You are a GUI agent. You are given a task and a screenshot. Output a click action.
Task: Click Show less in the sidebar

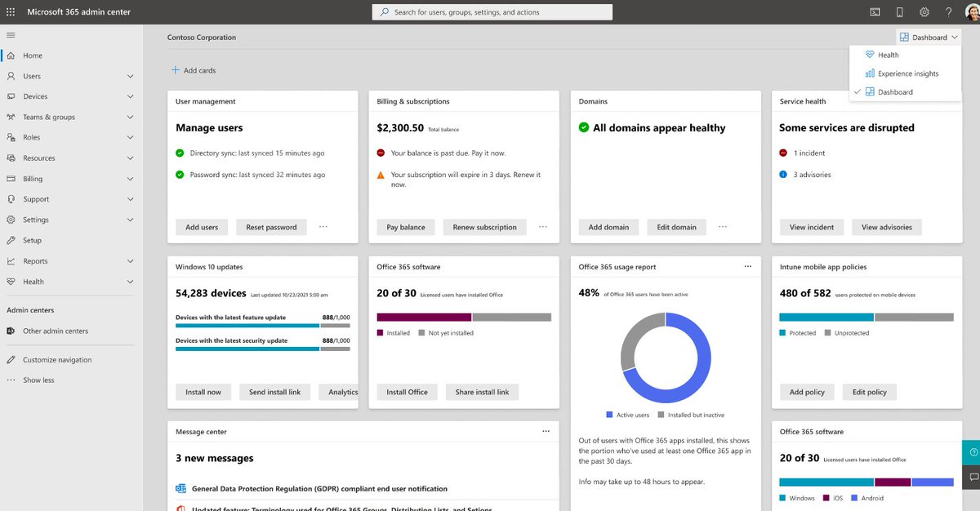pos(38,380)
